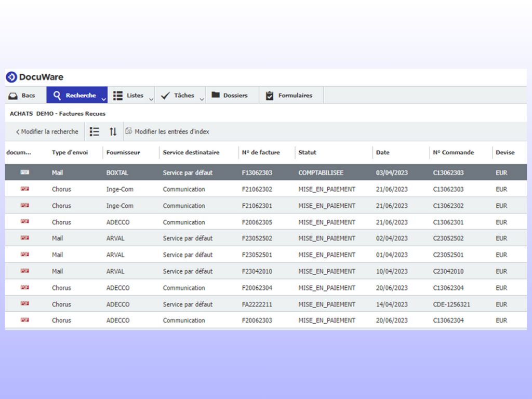Select invoice number F13062303
The image size is (532, 399).
tap(257, 172)
